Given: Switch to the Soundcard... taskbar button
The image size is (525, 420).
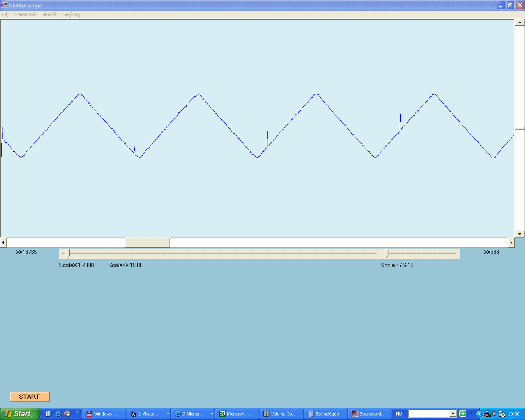Looking at the screenshot, I should 370,414.
